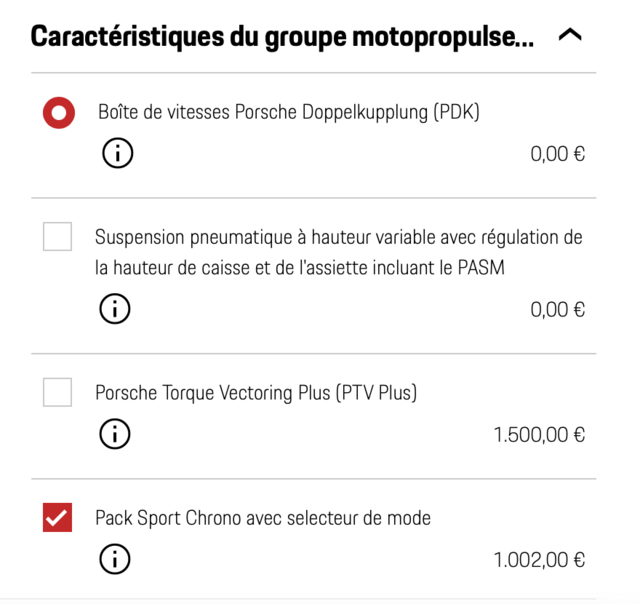The width and height of the screenshot is (640, 604).
Task: Open Pack Sport Chrono info icon
Action: point(115,559)
